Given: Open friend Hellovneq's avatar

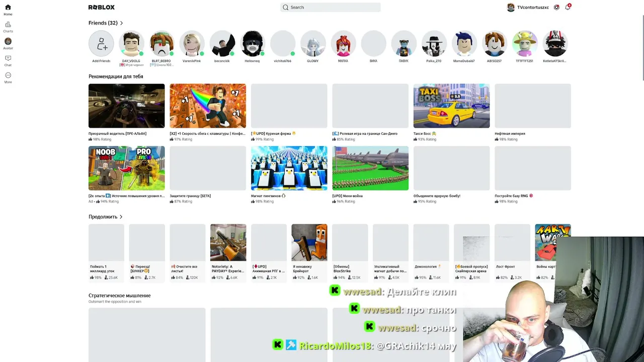Looking at the screenshot, I should [x=253, y=44].
